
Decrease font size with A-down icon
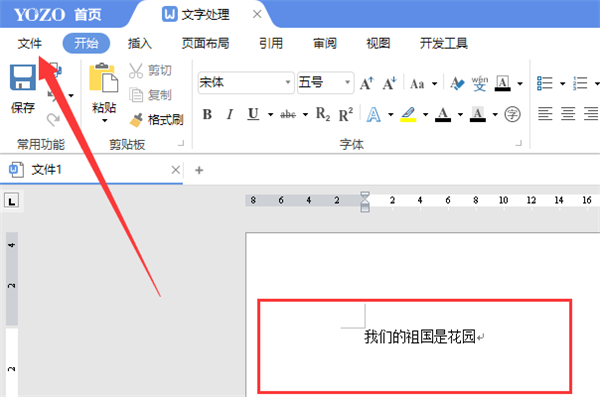(x=390, y=83)
